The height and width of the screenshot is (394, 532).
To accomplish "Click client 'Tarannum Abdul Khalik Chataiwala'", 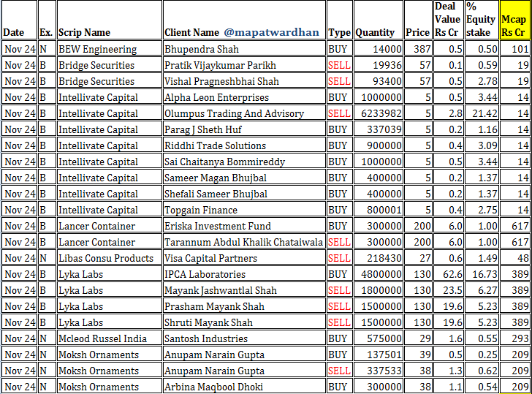I will click(x=244, y=242).
